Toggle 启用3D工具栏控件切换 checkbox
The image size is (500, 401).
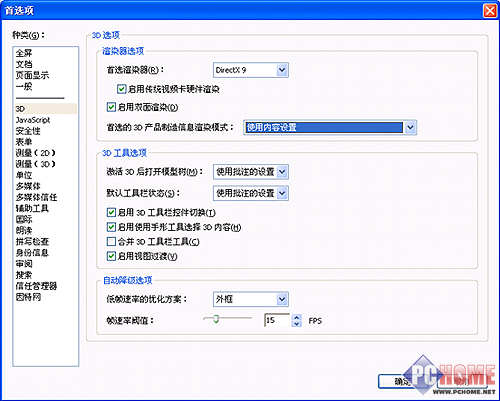(x=111, y=212)
